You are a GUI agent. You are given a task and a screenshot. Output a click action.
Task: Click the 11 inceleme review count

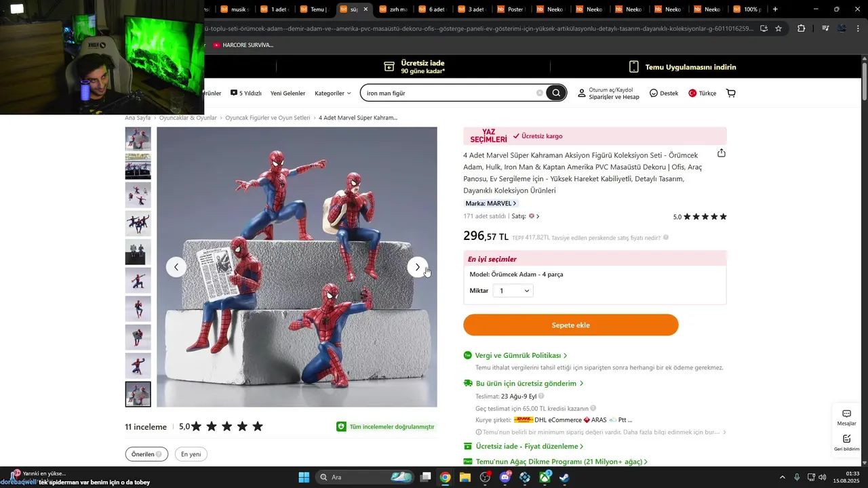(146, 427)
